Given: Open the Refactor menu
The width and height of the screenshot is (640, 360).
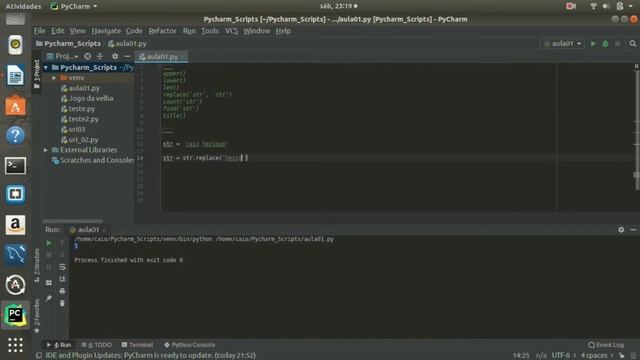Looking at the screenshot, I should pyautogui.click(x=162, y=31).
